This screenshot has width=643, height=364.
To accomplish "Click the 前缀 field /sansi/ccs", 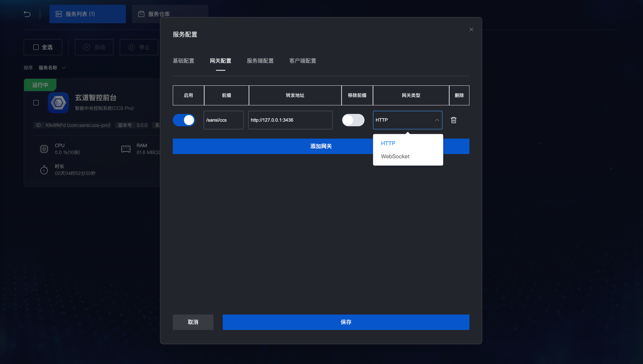I will point(223,120).
